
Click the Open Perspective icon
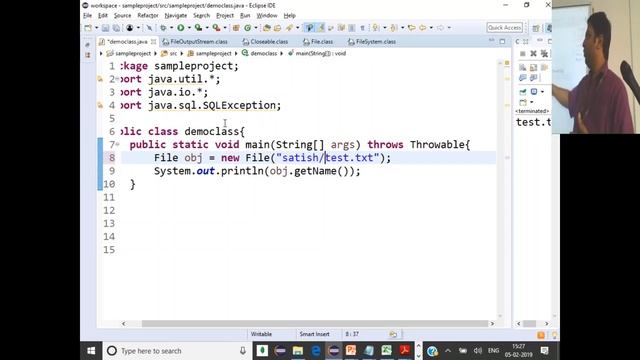[536, 28]
